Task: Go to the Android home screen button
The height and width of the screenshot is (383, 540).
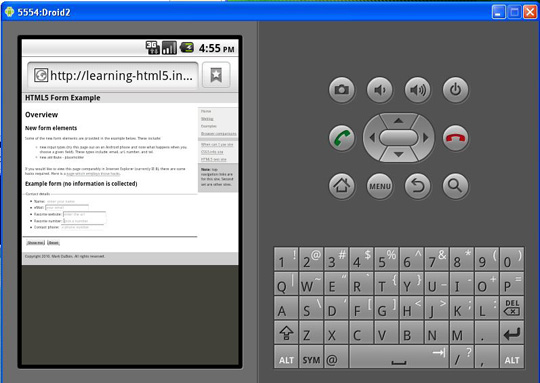Action: coord(342,186)
